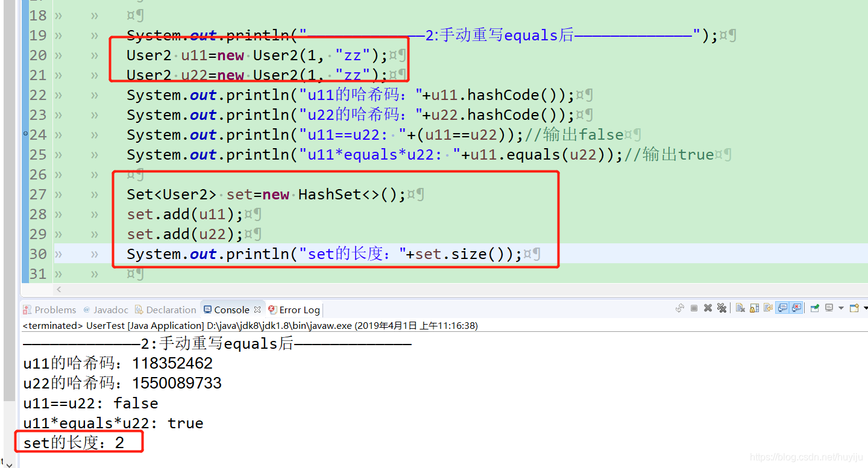Click Remove All Terminated Launches icon

[722, 308]
